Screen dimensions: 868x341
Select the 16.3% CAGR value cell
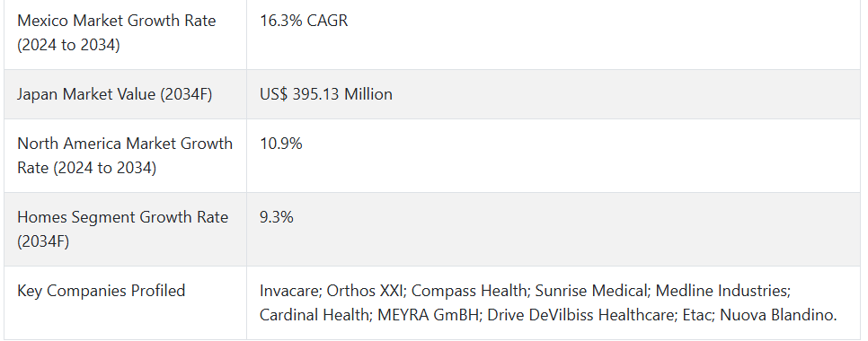304,21
